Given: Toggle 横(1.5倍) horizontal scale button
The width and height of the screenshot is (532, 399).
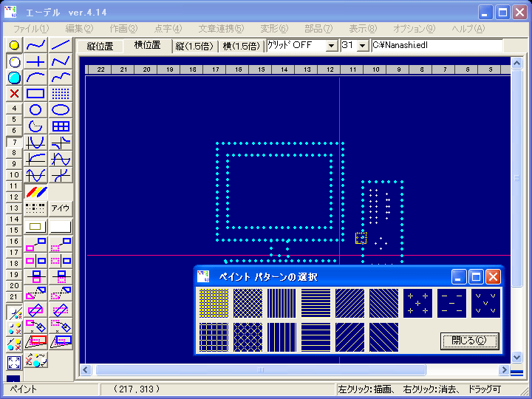Looking at the screenshot, I should 241,46.
